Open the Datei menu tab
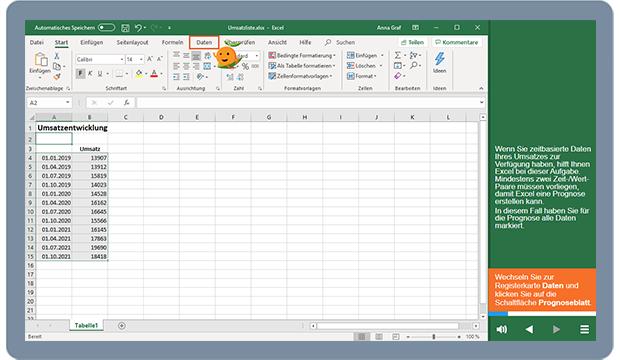 click(x=37, y=42)
